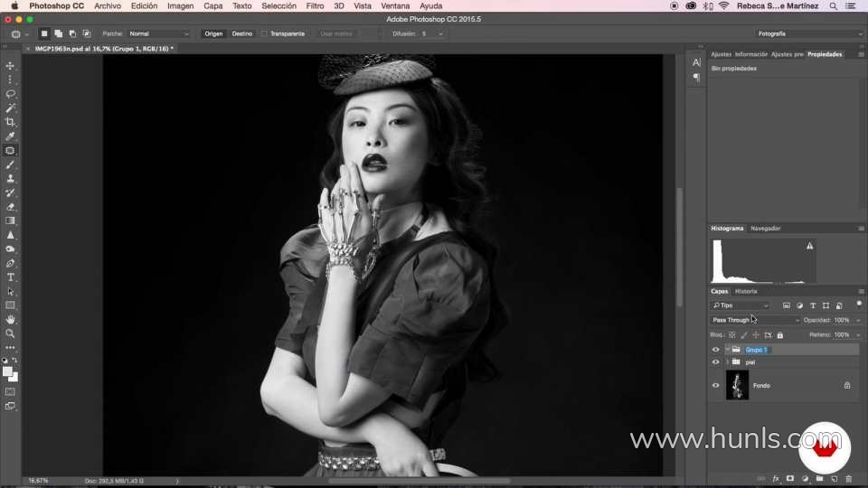Click the foreground color swatch
The height and width of the screenshot is (488, 868).
pyautogui.click(x=7, y=371)
